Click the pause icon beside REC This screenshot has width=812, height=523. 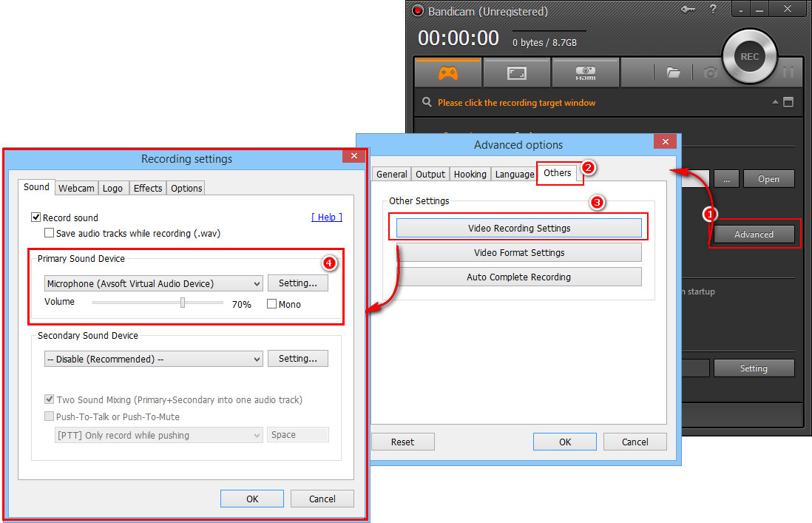pyautogui.click(x=788, y=72)
